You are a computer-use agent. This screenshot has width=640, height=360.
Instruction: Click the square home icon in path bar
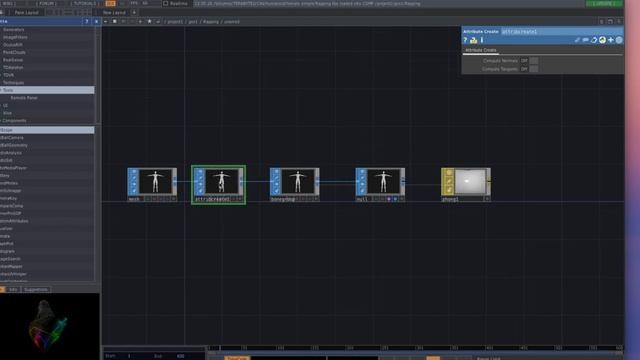coord(115,22)
